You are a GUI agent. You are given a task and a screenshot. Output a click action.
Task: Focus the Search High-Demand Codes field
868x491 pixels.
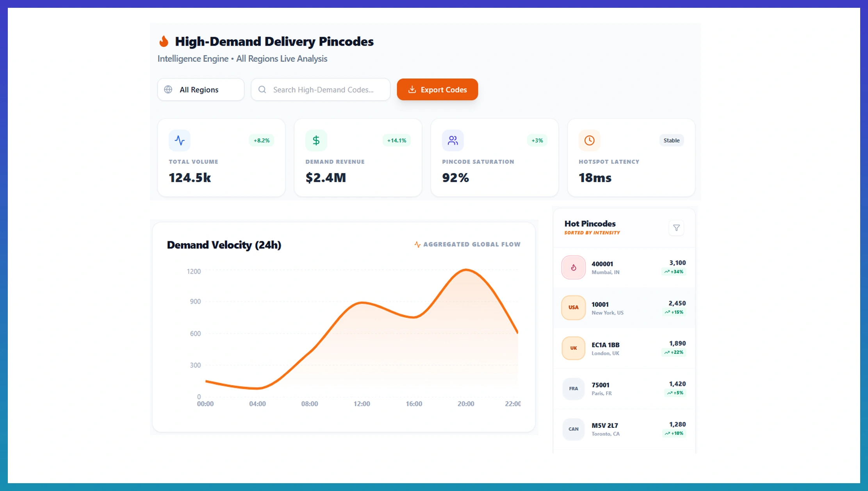click(323, 89)
